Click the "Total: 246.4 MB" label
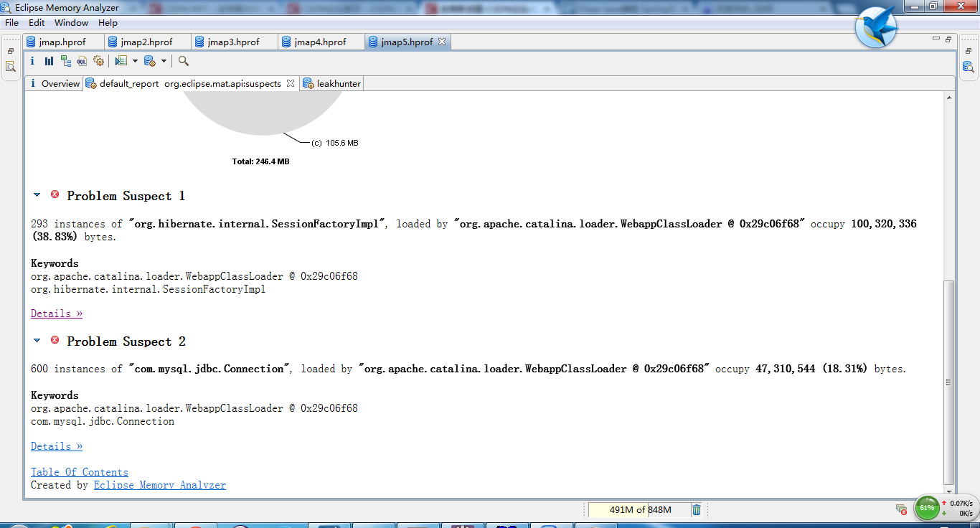980x528 pixels. (x=260, y=161)
